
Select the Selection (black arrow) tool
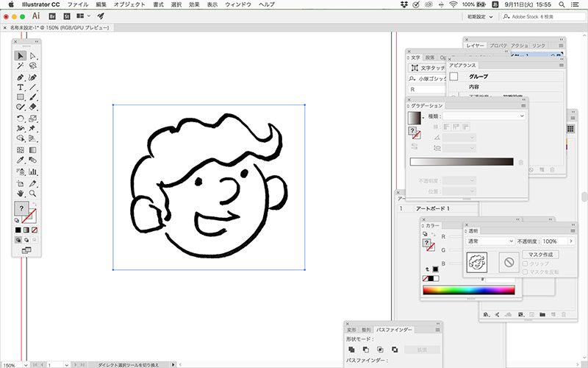[x=21, y=56]
